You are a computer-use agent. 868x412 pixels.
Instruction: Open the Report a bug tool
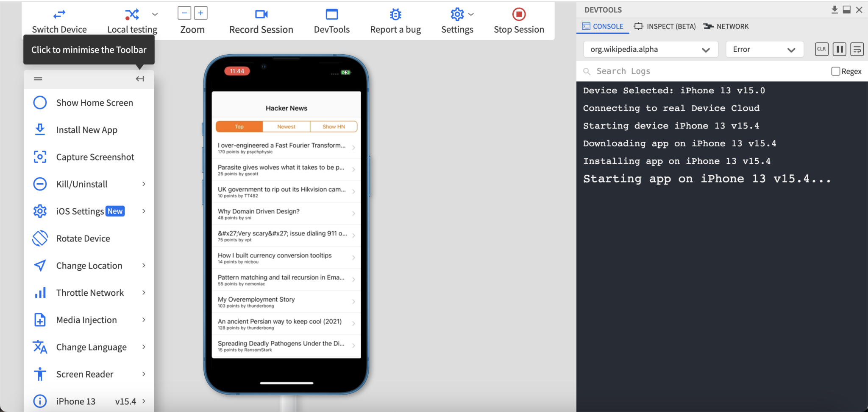[x=395, y=14]
